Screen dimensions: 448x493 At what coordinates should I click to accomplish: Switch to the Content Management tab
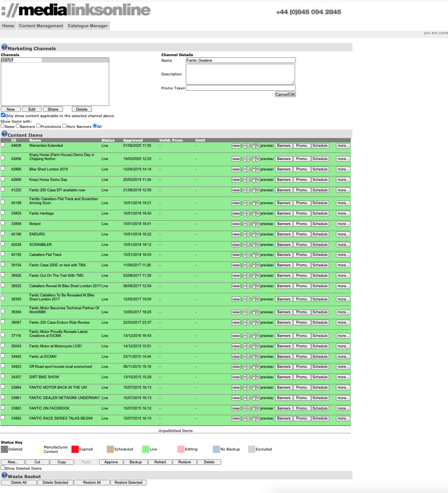41,26
